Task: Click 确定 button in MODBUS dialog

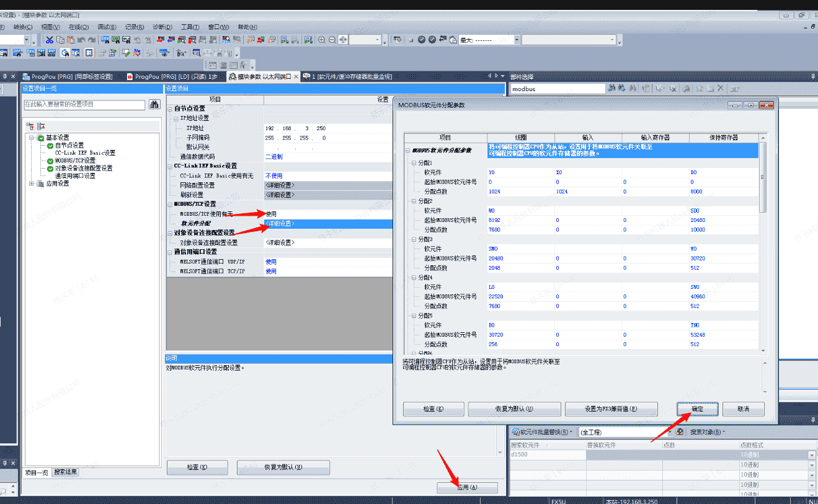Action: click(x=697, y=409)
